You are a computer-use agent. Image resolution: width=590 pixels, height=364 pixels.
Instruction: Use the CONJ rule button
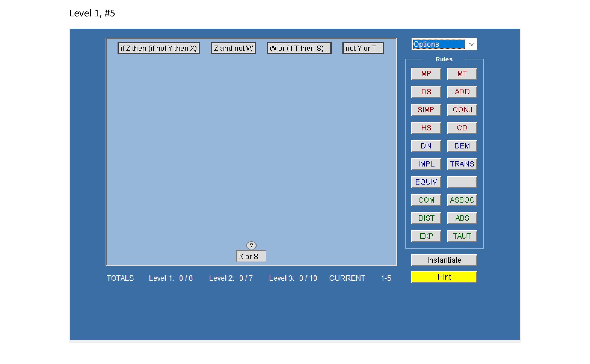tap(462, 110)
